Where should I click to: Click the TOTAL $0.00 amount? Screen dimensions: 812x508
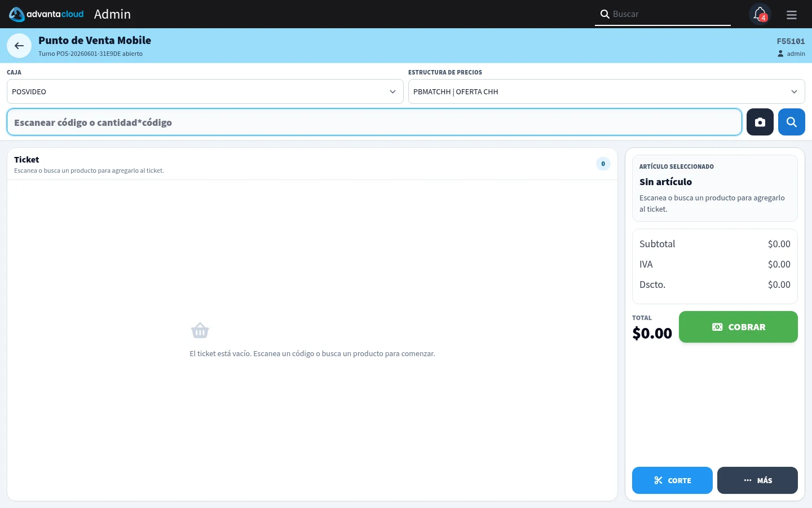[x=652, y=333]
